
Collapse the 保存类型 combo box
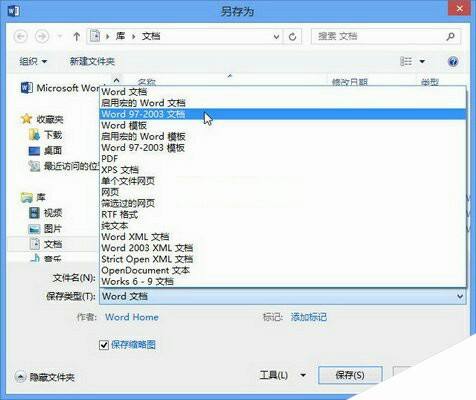pyautogui.click(x=460, y=296)
